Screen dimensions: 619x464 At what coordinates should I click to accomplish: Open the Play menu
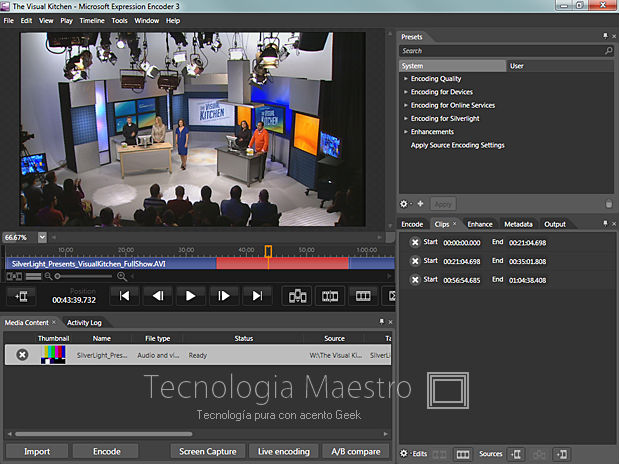(66, 21)
